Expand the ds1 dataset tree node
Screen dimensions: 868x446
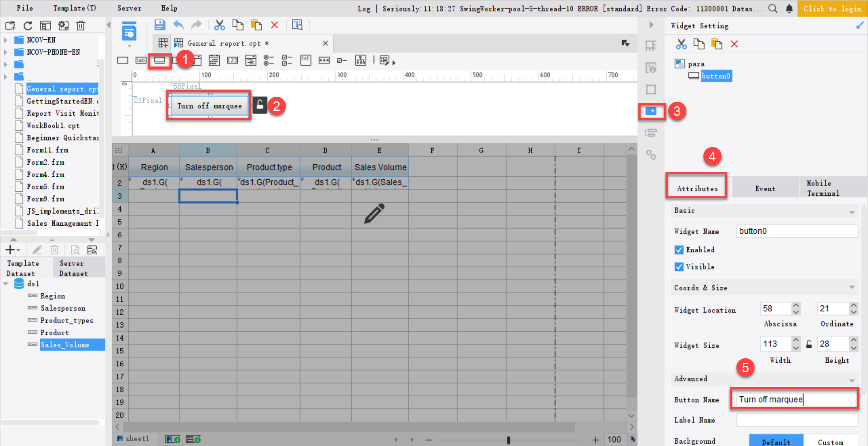click(6, 284)
